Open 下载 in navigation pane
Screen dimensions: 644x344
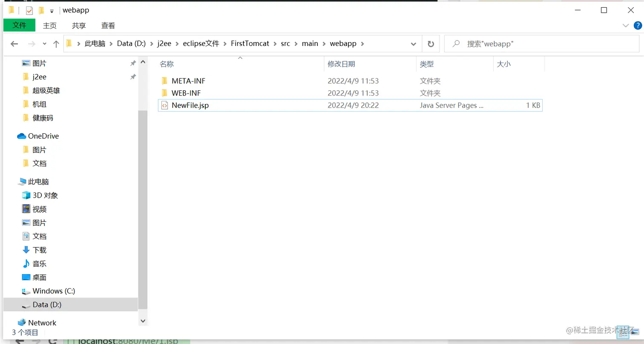(39, 250)
